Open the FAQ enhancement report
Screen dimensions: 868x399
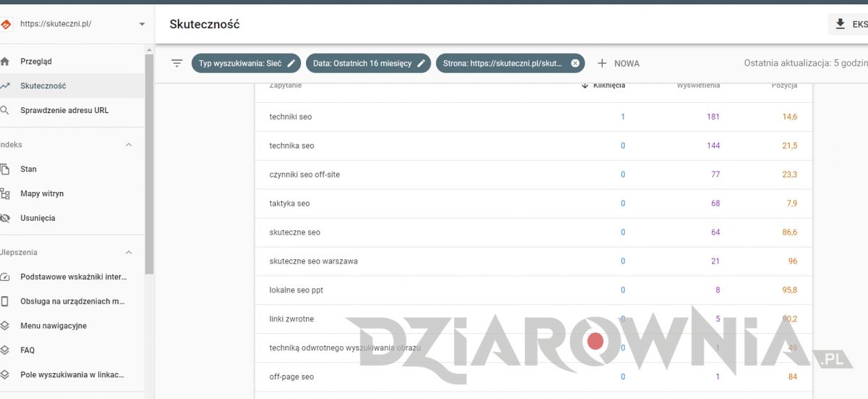tap(27, 350)
